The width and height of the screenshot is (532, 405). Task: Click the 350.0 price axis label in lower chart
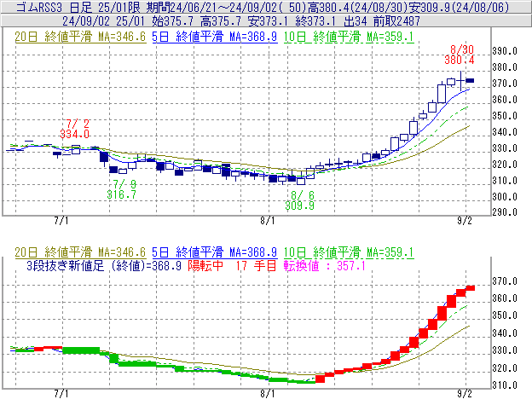point(505,315)
